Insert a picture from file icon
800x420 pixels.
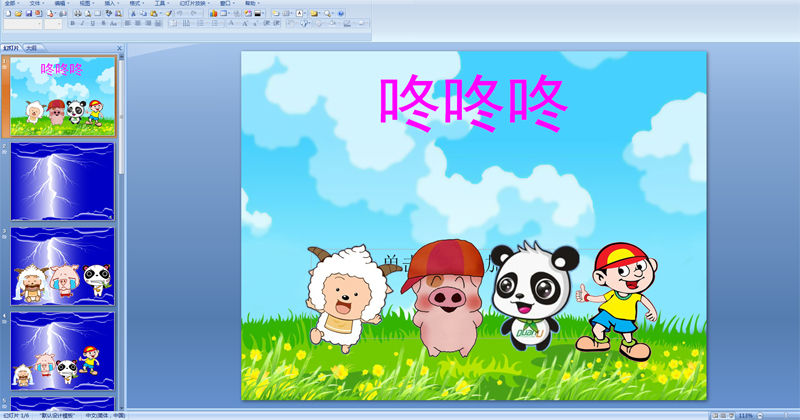(x=248, y=14)
